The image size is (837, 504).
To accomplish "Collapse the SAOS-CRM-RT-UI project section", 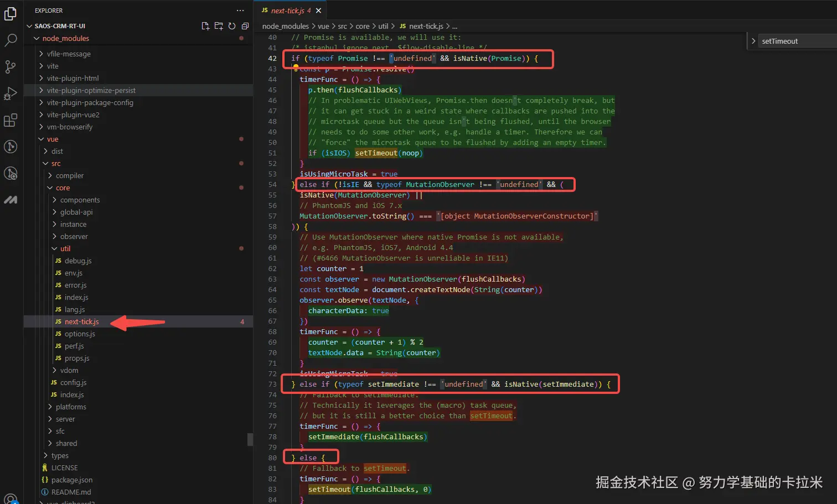I will (138, 26).
